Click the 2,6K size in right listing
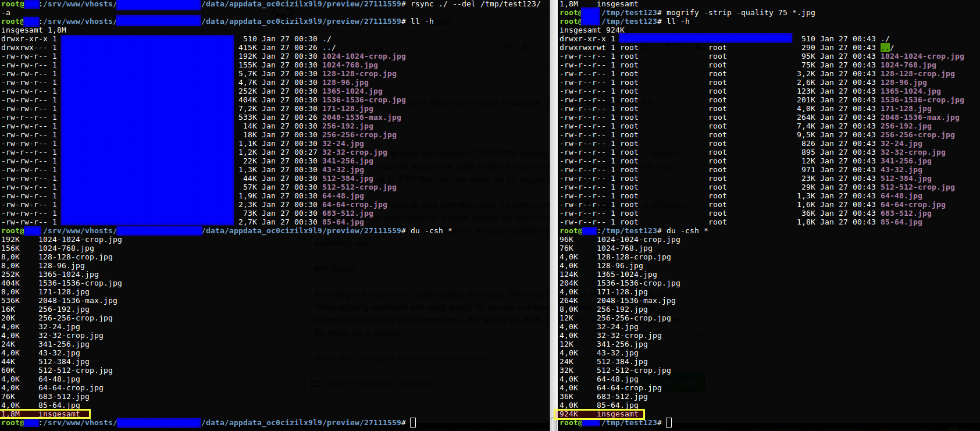 [806, 83]
